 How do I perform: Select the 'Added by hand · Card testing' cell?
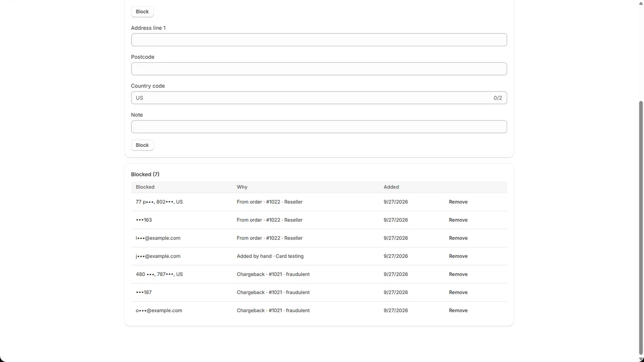tap(270, 256)
